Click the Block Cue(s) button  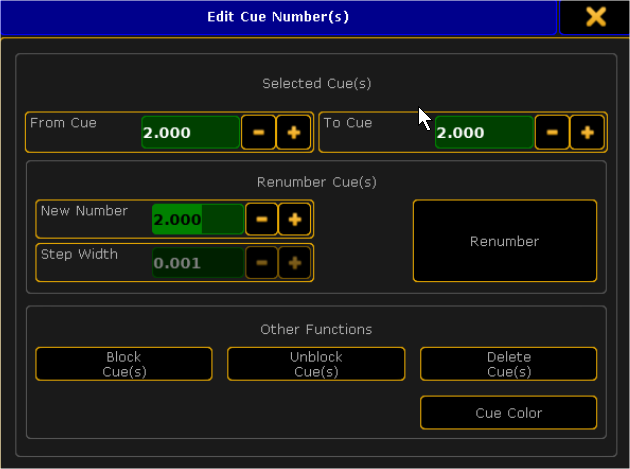124,364
